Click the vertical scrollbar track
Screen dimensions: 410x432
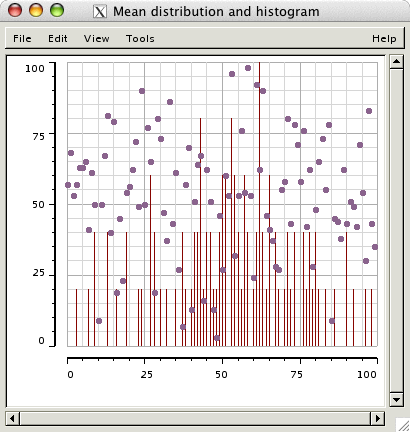[396, 230]
